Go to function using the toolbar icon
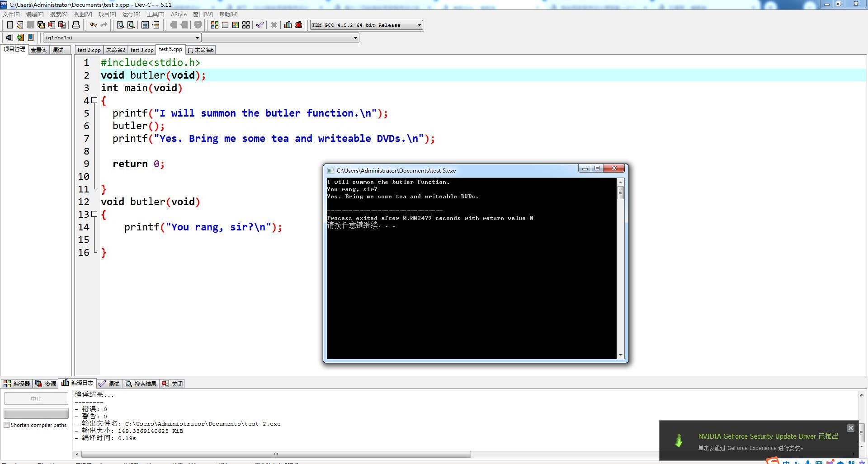The width and height of the screenshot is (868, 464). pyautogui.click(x=145, y=25)
